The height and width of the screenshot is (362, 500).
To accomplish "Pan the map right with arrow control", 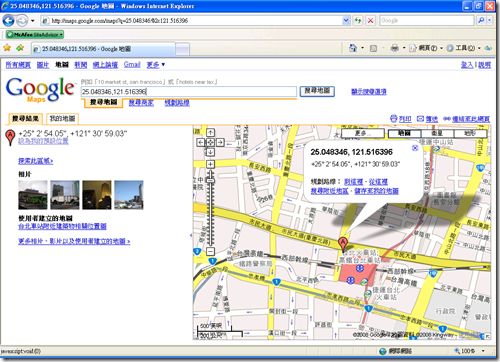I will (x=220, y=143).
